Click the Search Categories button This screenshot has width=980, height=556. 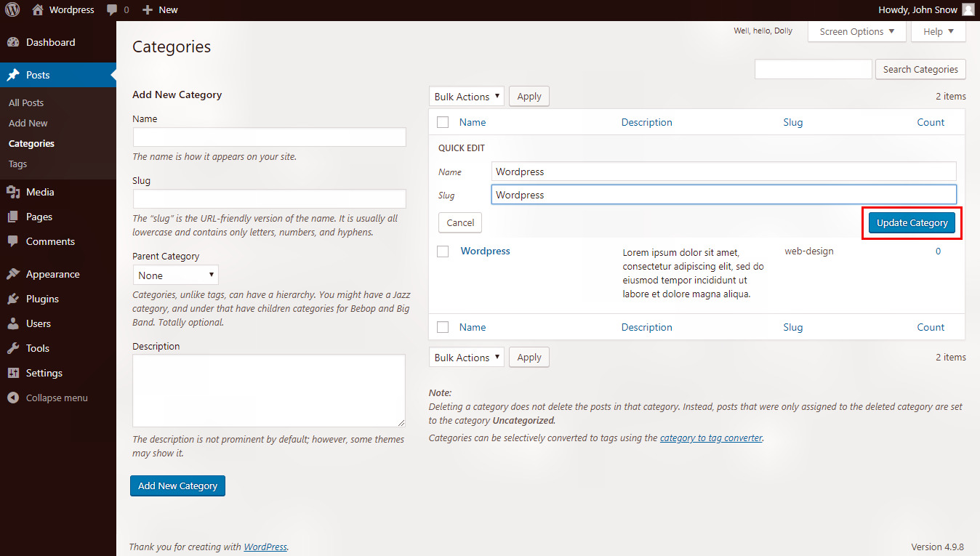(x=920, y=69)
